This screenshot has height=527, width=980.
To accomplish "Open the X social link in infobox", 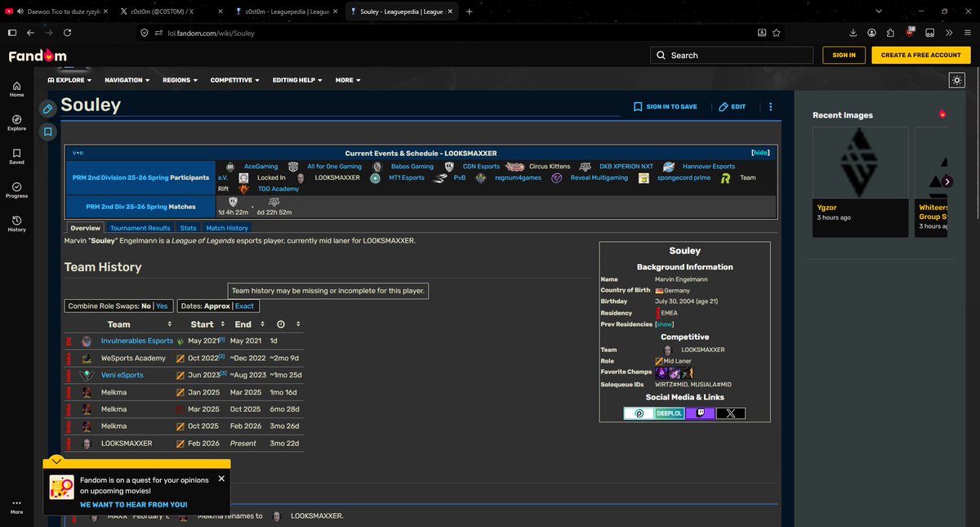I will [x=731, y=413].
